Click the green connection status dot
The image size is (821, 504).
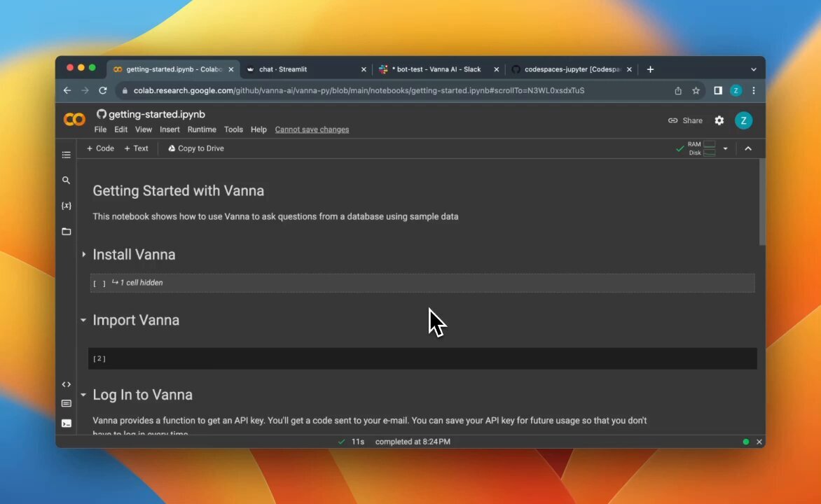745,442
